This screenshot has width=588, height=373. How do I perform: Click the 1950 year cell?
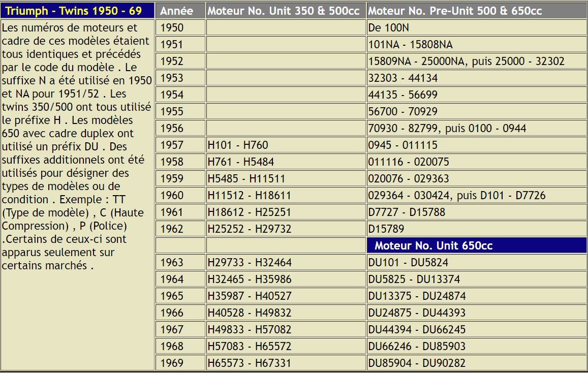pyautogui.click(x=172, y=28)
